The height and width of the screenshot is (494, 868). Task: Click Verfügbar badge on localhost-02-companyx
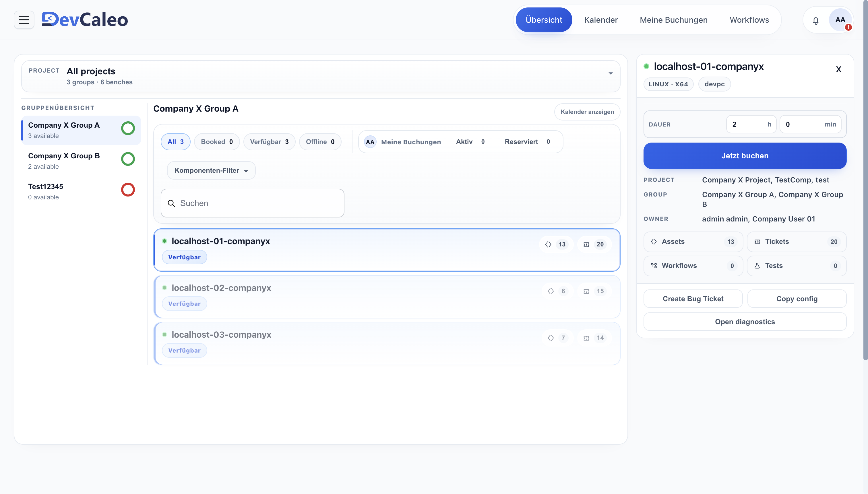tap(184, 304)
